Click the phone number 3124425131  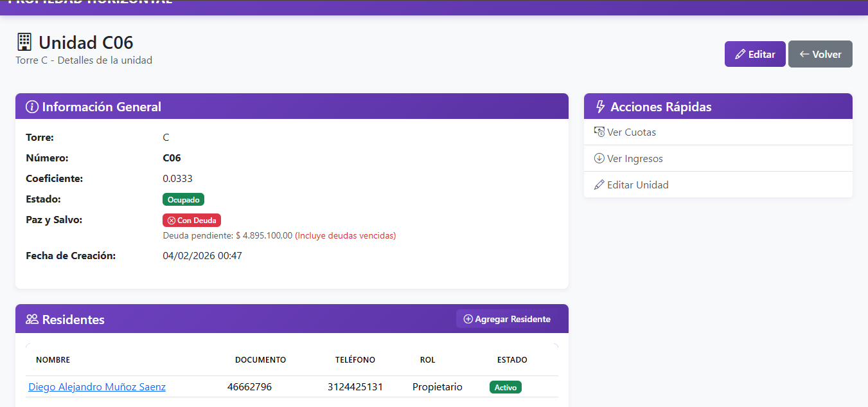tap(355, 387)
